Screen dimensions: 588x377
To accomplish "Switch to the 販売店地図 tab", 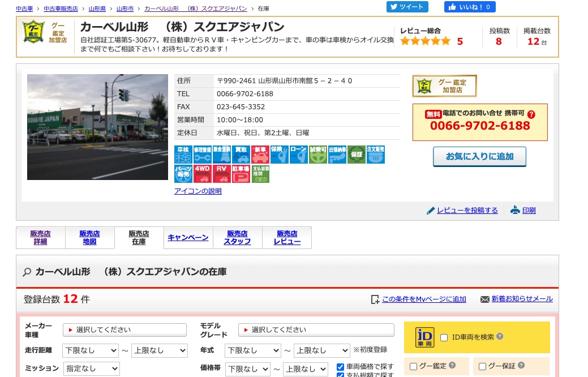I will pos(89,238).
